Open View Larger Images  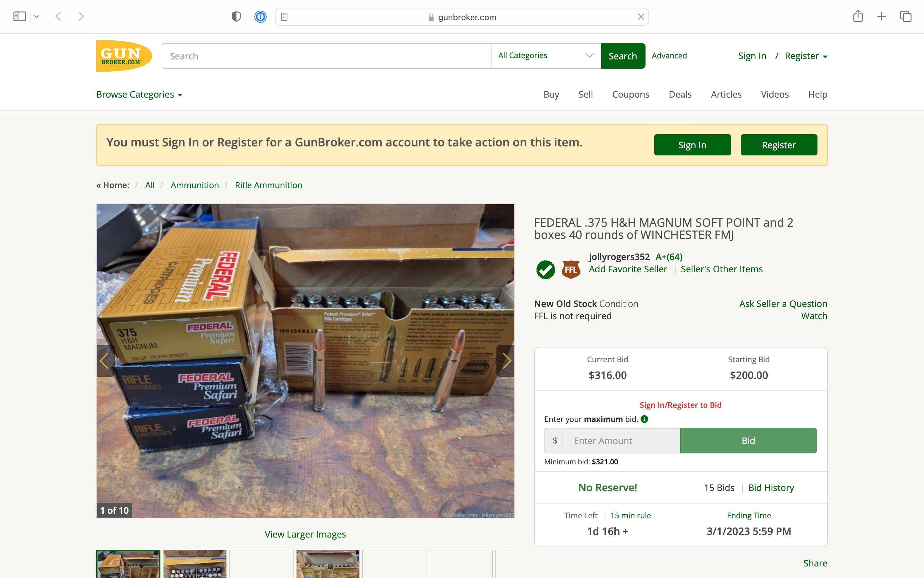305,534
